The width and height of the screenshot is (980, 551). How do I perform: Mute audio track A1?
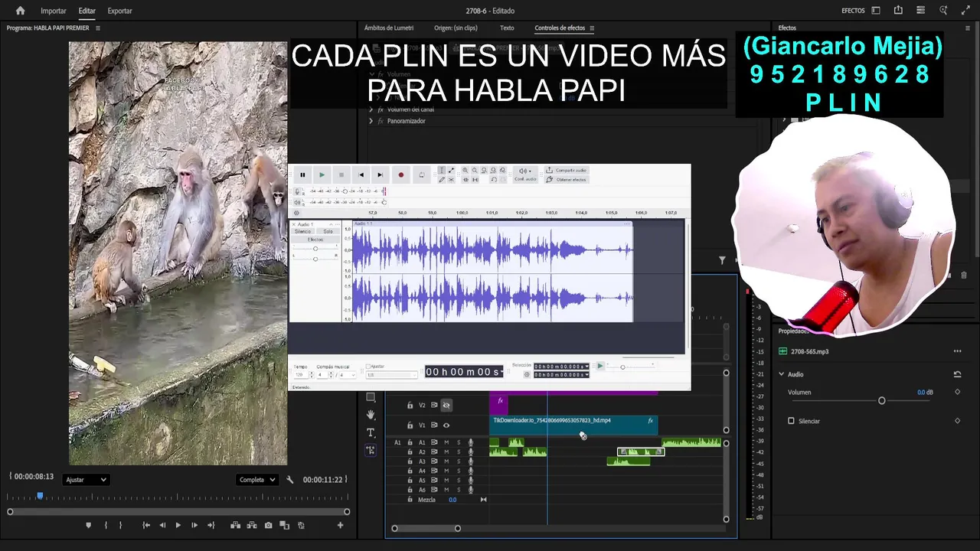coord(446,442)
